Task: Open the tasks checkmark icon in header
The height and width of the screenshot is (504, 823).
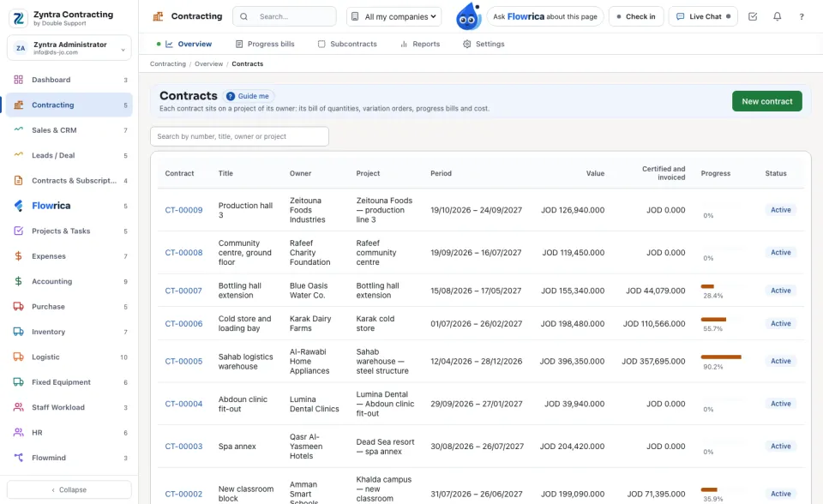Action: point(753,16)
